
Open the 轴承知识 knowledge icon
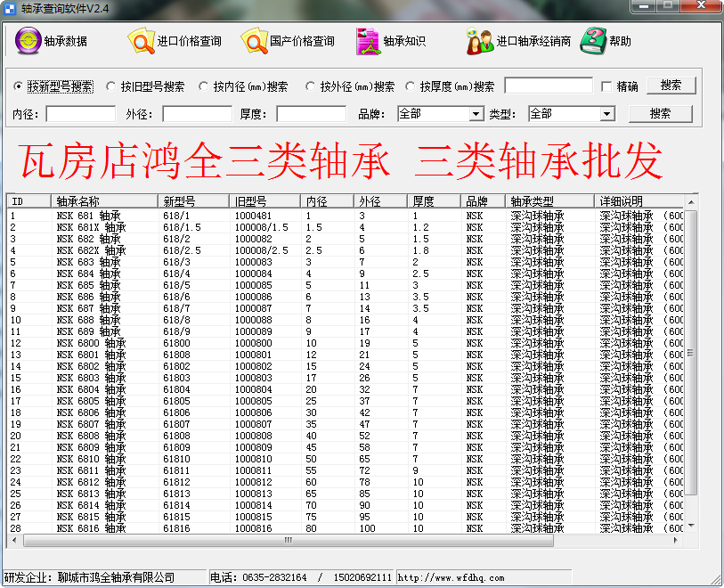pos(368,41)
